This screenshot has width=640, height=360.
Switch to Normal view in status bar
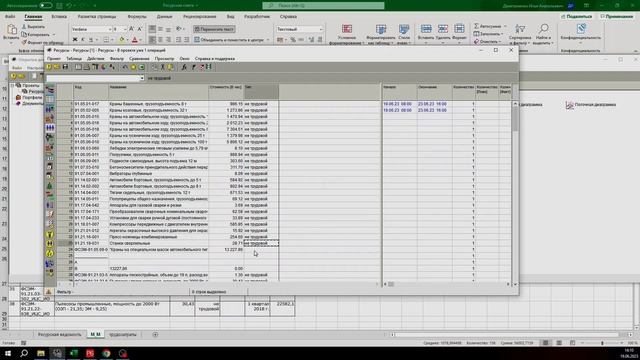(x=545, y=343)
